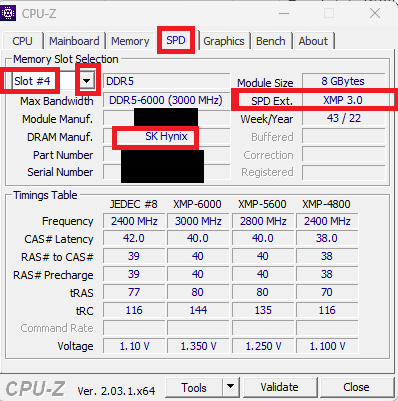Click the 1.10 V voltage cell
Image resolution: width=398 pixels, height=401 pixels.
click(134, 346)
